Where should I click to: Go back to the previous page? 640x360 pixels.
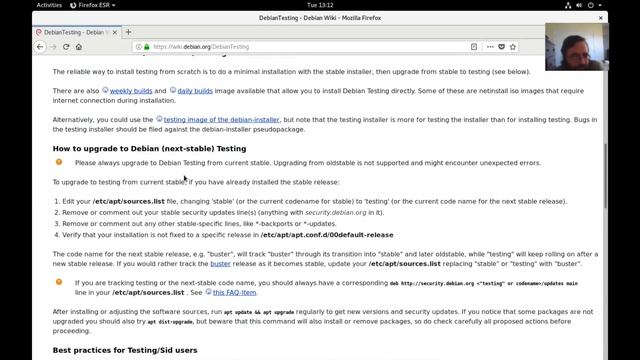point(40,47)
